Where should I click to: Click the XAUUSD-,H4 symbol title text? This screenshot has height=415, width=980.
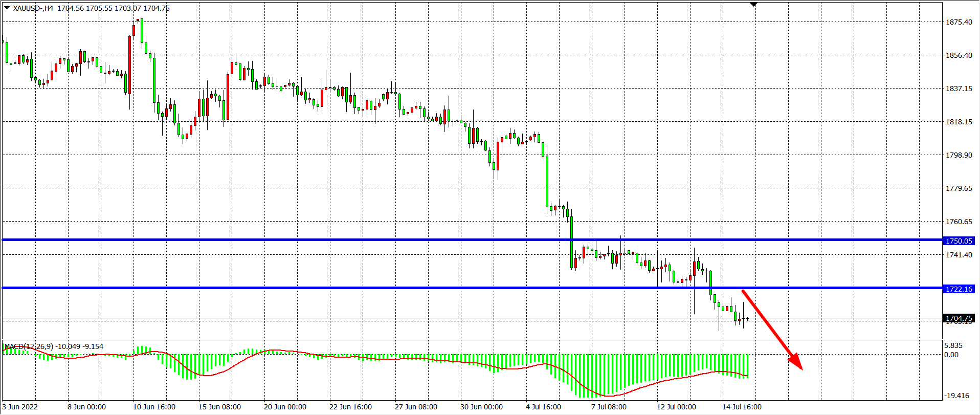(x=33, y=8)
